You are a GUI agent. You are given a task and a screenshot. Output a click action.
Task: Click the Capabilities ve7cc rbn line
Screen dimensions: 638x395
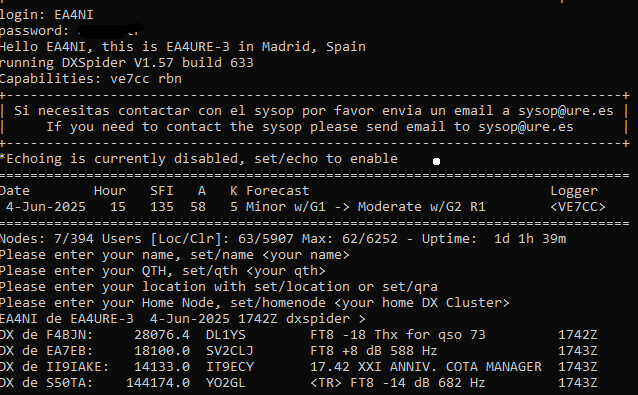[x=91, y=79]
